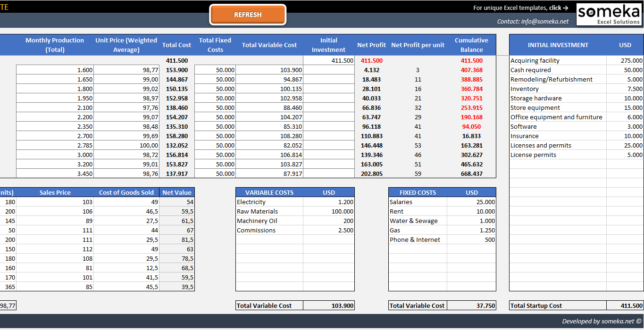Image resolution: width=644 pixels, height=330 pixels.
Task: Select the Unit Price (Weighted Average) header
Action: [126, 45]
